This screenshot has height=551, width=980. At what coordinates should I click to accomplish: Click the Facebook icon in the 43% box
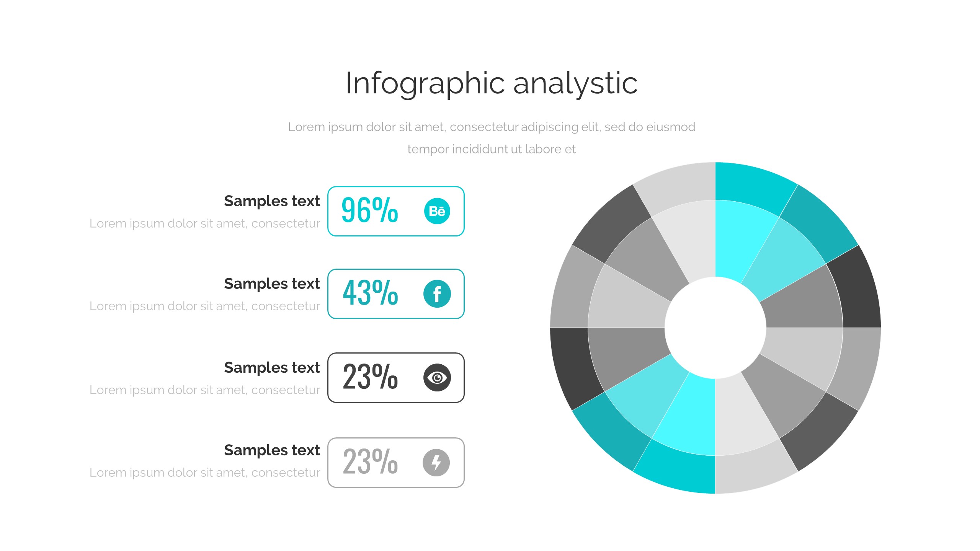point(437,294)
